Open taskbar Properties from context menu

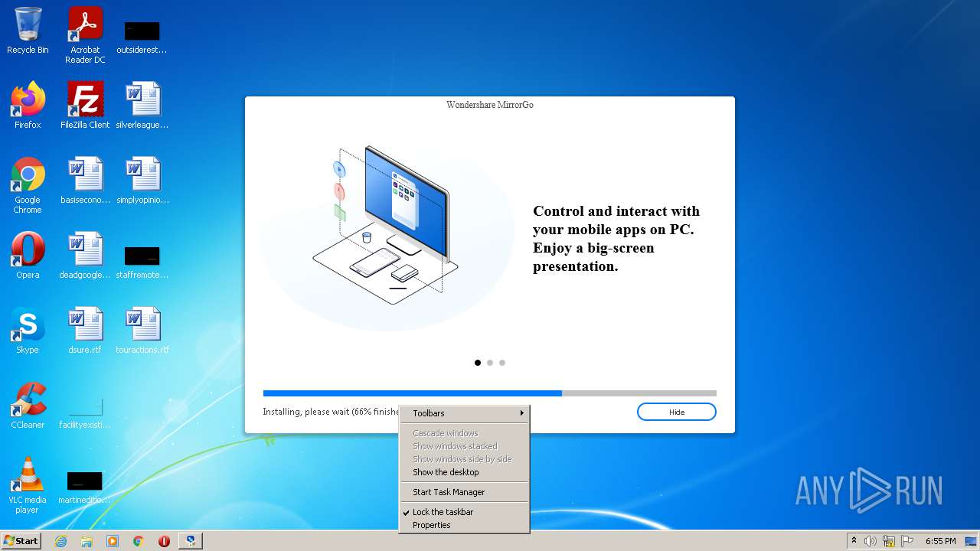tap(464, 525)
